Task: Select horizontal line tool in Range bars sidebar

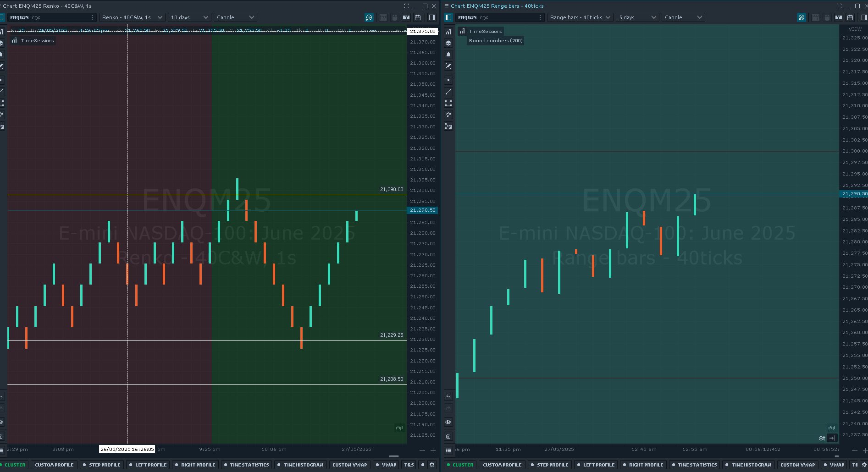Action: (x=448, y=80)
